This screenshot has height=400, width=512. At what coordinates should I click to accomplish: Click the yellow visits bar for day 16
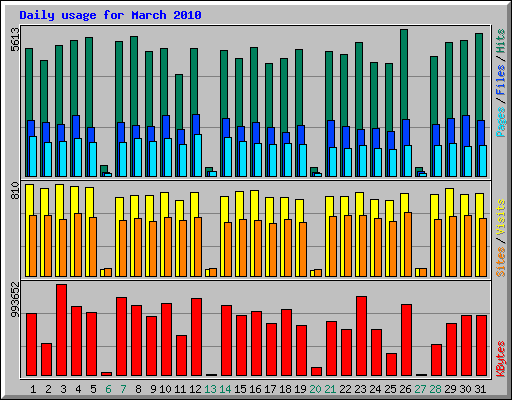254,205
